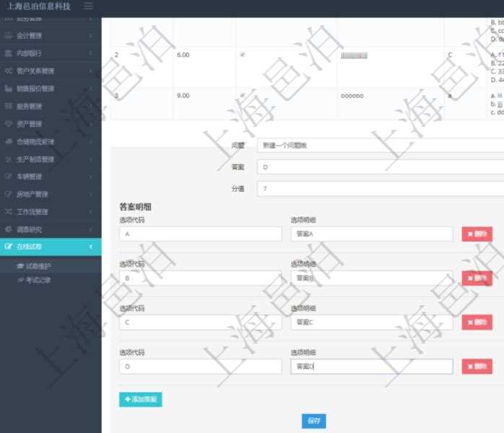Expand 工作流管理 using its chevron
The image size is (504, 433).
(x=91, y=211)
